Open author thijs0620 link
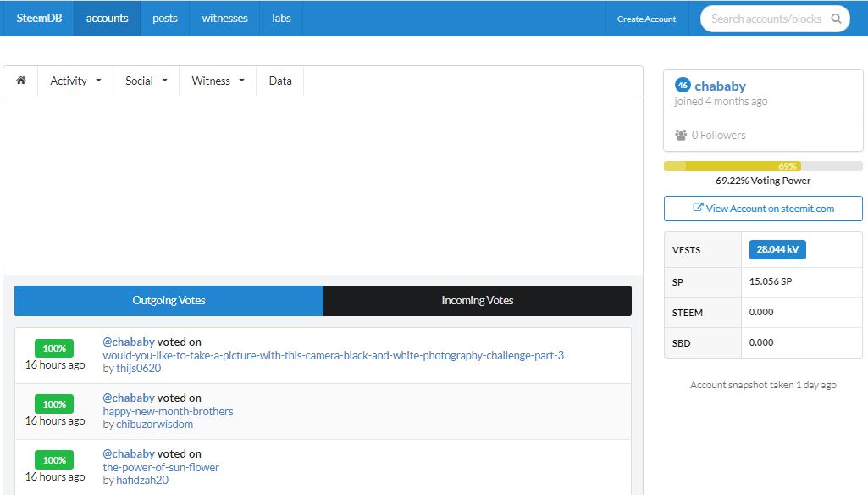Image resolution: width=868 pixels, height=495 pixels. (138, 368)
